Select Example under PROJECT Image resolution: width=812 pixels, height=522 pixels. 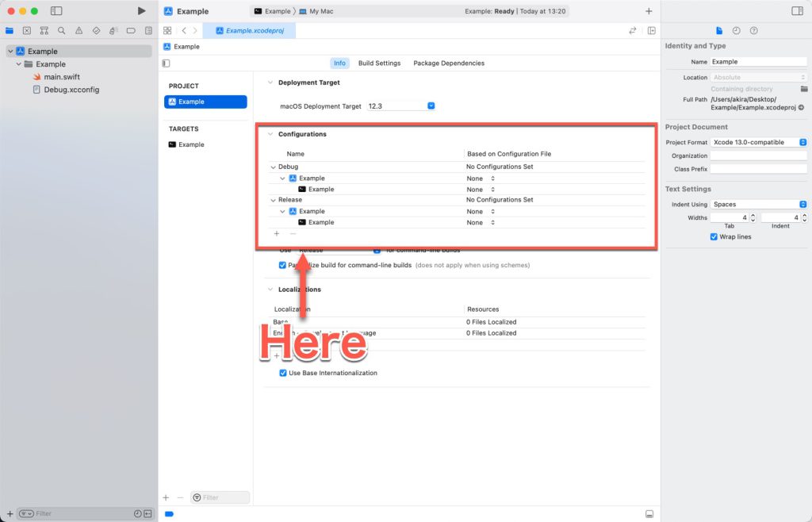click(205, 102)
